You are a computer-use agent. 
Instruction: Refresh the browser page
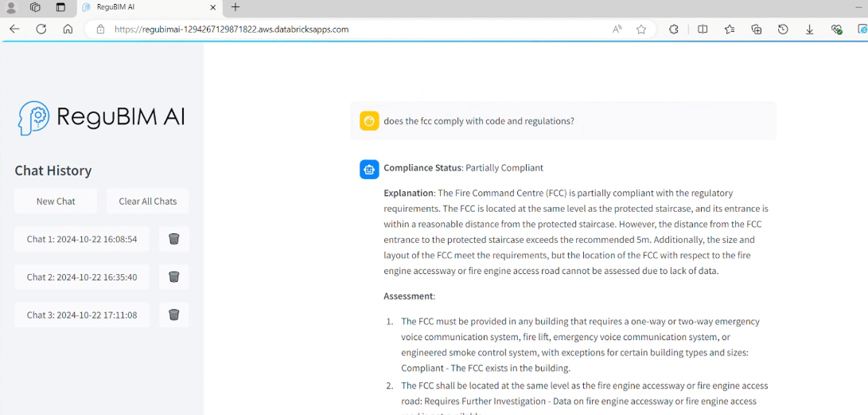tap(41, 29)
